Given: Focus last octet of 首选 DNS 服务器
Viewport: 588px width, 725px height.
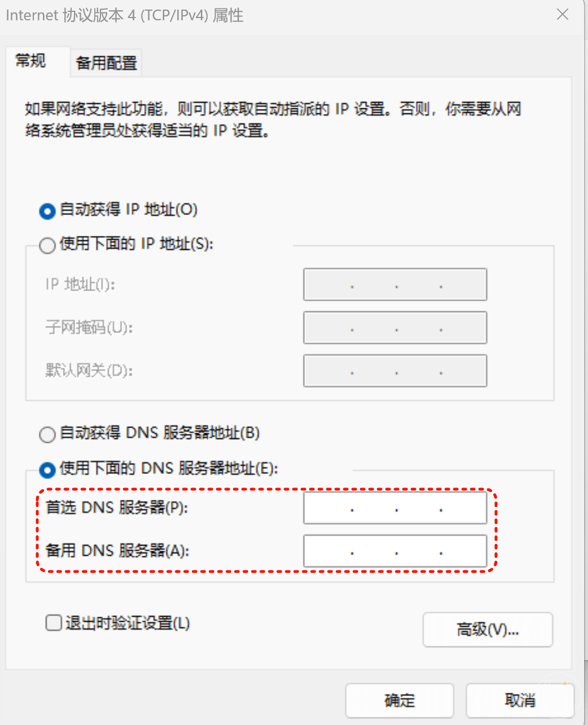Looking at the screenshot, I should [x=463, y=508].
